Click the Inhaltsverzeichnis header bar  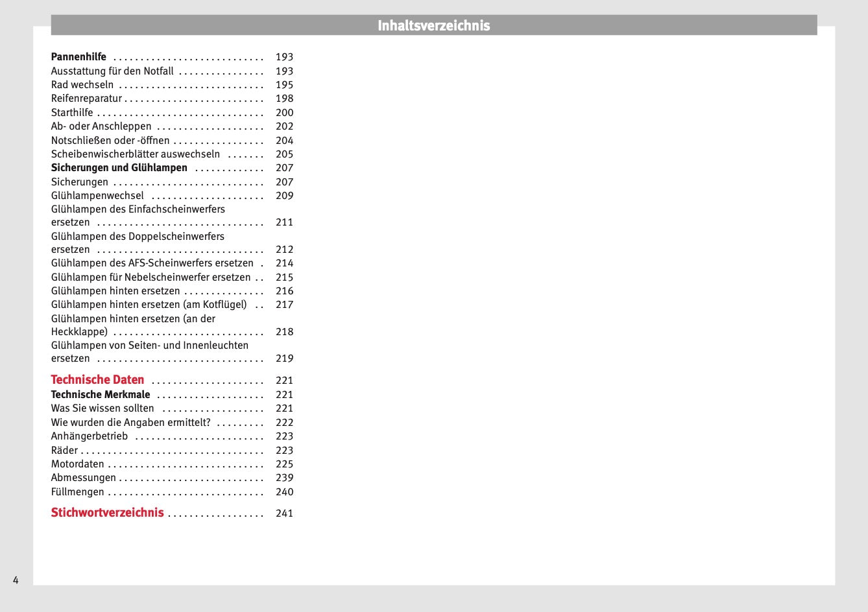[x=433, y=25]
